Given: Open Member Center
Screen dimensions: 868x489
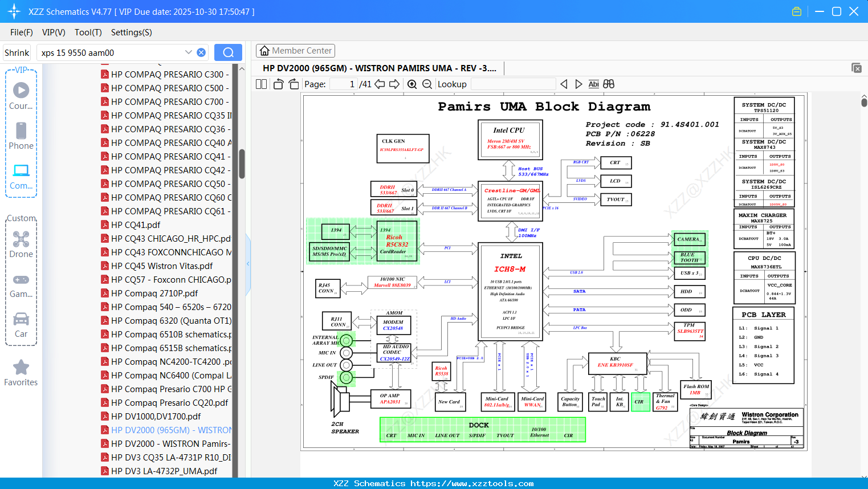Looking at the screenshot, I should point(295,51).
